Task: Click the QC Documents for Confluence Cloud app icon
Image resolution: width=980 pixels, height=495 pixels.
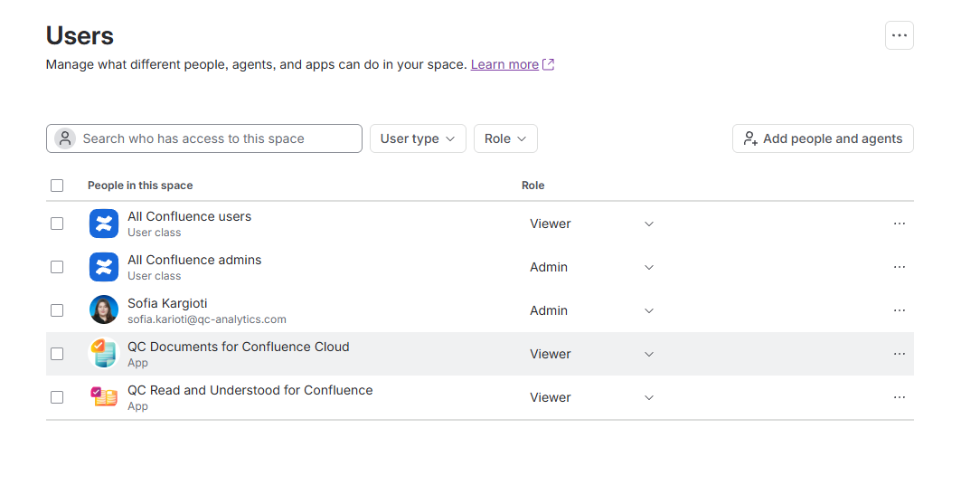Action: pyautogui.click(x=104, y=354)
